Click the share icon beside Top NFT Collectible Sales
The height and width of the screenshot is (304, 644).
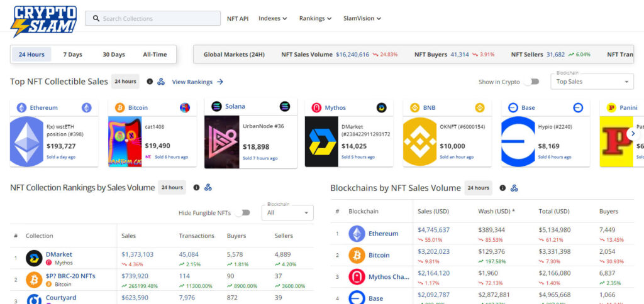[161, 82]
